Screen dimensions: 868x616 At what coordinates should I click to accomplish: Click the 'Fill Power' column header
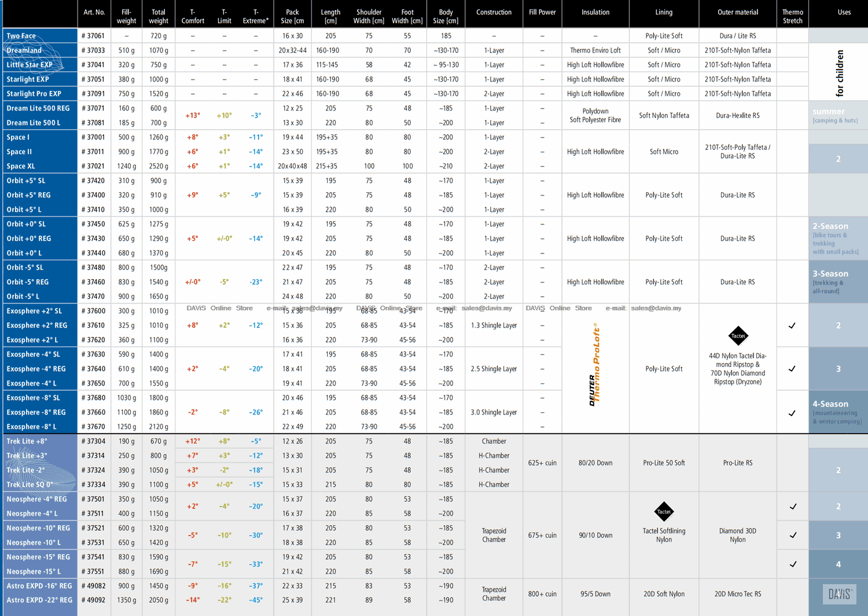542,12
